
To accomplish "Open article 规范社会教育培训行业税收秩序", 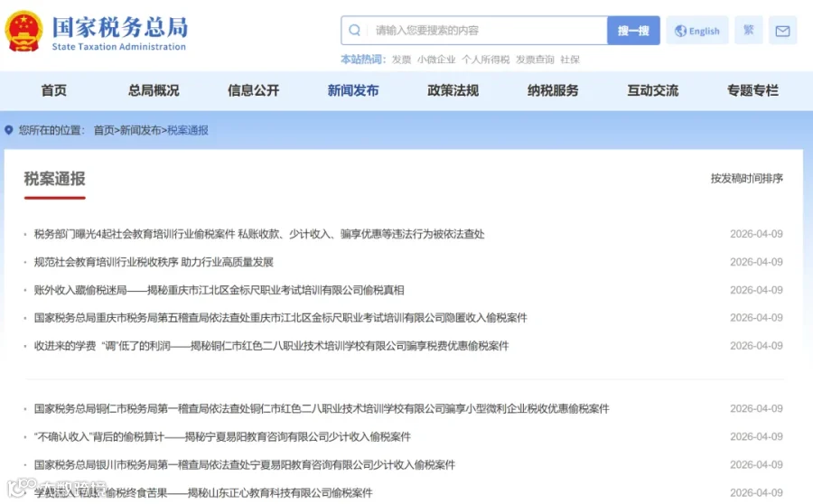I will click(x=154, y=262).
